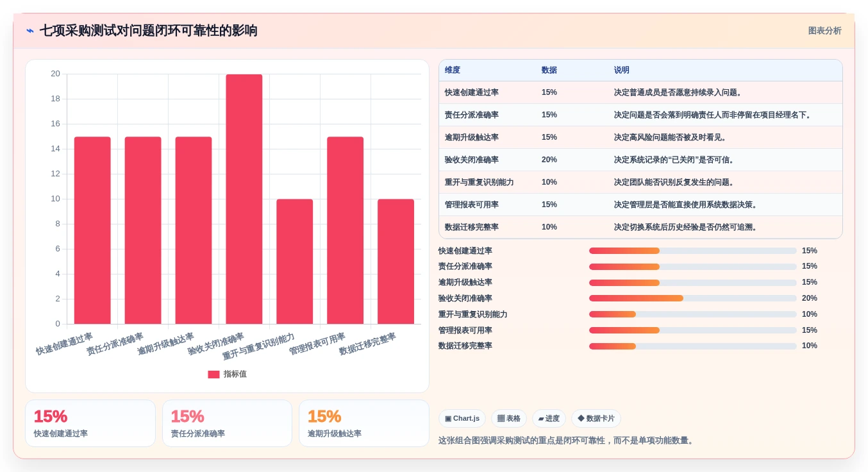Click the 责任分派准确率 progress bar

click(x=693, y=267)
